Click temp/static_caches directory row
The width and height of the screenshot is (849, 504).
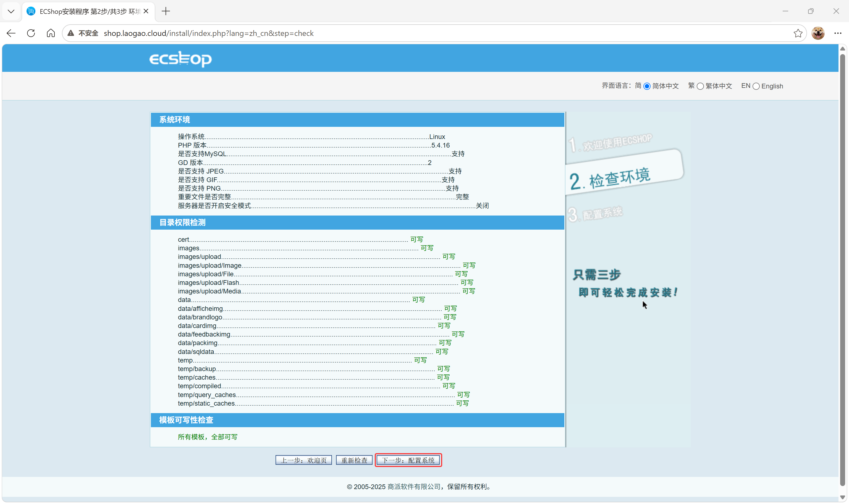point(323,403)
